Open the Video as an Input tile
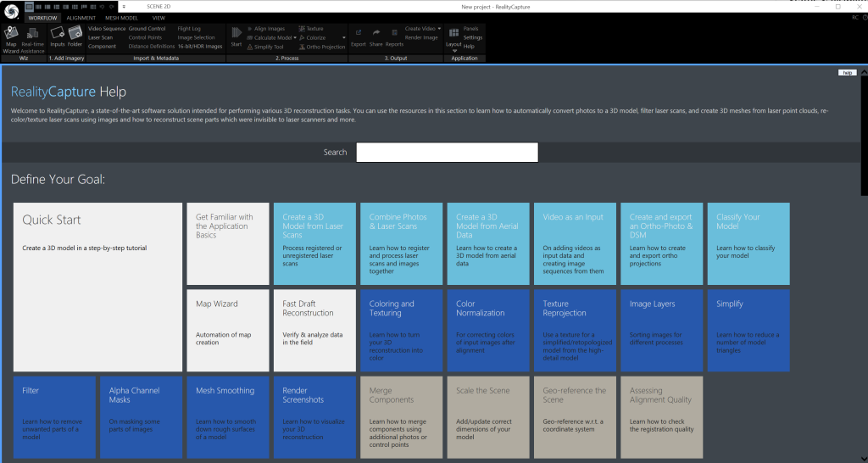The height and width of the screenshot is (463, 868). [576, 243]
